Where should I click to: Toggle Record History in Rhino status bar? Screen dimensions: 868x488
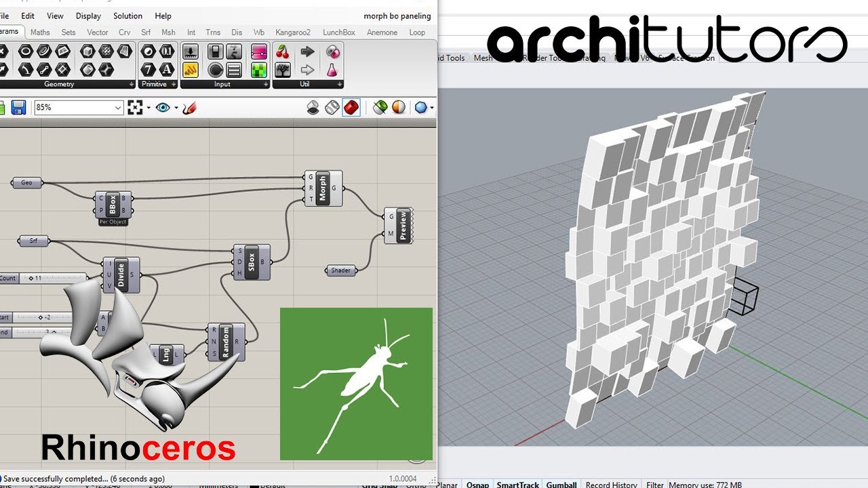(611, 484)
